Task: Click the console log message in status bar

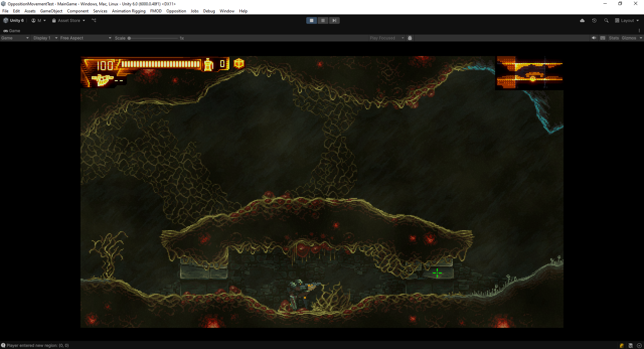Action: (38, 345)
